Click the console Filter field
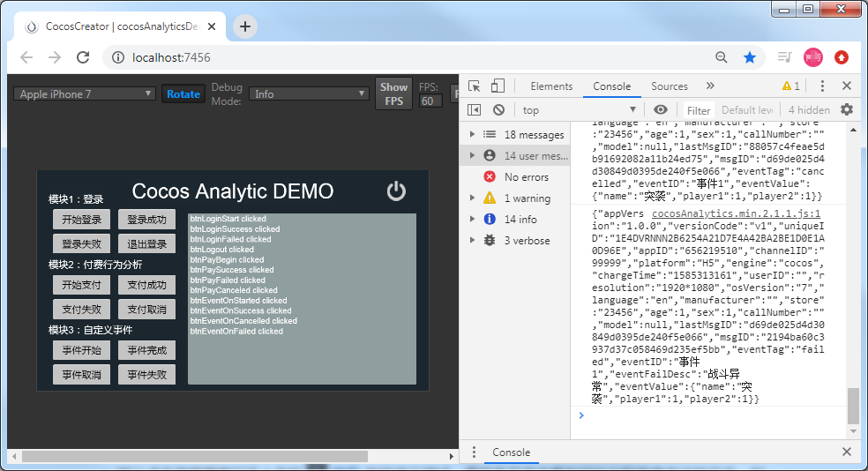Viewport: 868px width, 471px height. (x=699, y=110)
